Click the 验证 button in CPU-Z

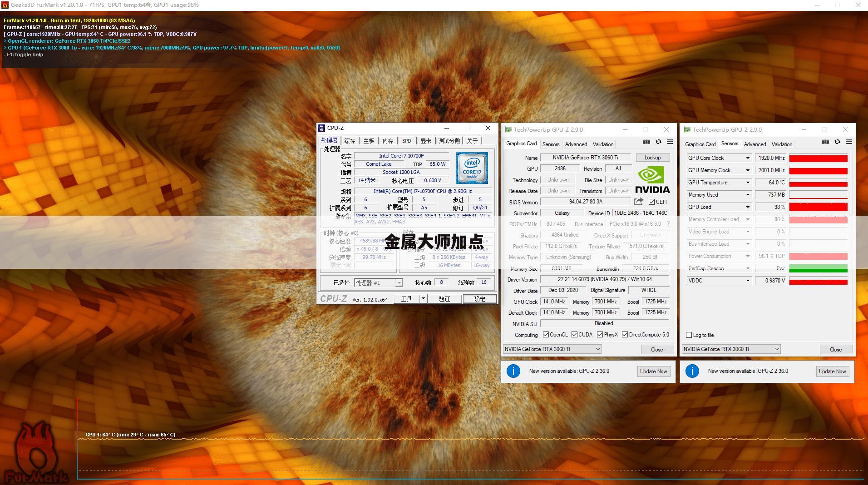[444, 298]
